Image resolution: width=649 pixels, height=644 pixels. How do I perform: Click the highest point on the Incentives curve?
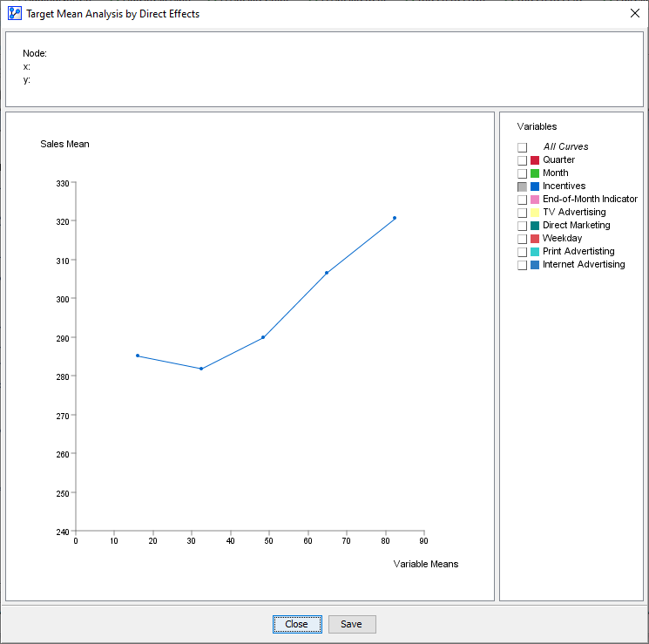pyautogui.click(x=395, y=218)
